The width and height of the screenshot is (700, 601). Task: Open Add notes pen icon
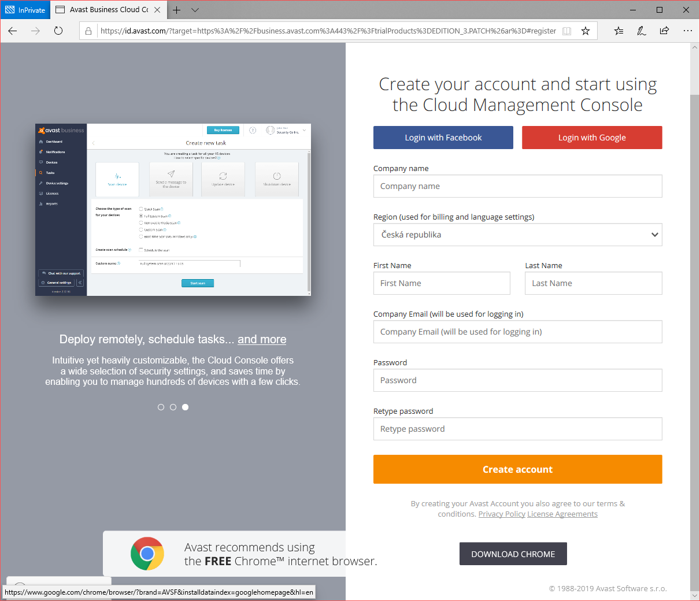point(642,31)
